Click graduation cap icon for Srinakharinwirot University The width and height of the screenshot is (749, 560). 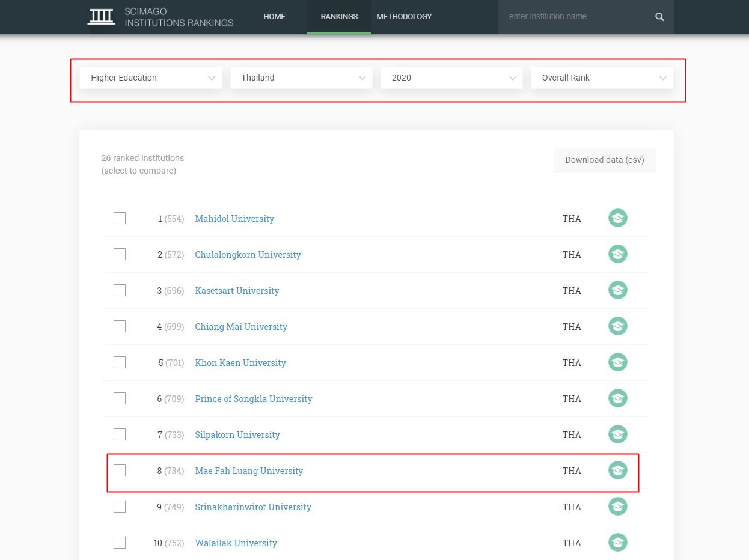tap(618, 507)
